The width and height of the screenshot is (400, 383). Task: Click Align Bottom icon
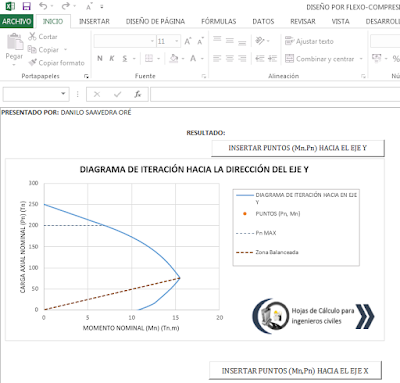coord(242,42)
